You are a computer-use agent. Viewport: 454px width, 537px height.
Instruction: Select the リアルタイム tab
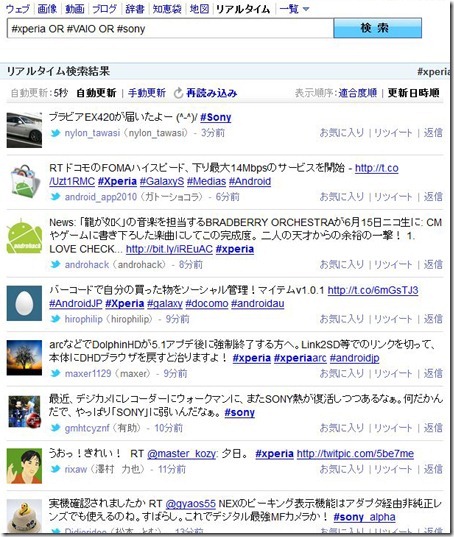(x=243, y=9)
